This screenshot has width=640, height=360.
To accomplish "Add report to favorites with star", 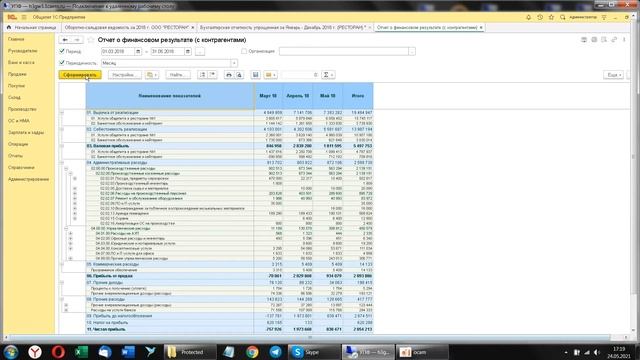I will pyautogui.click(x=91, y=40).
